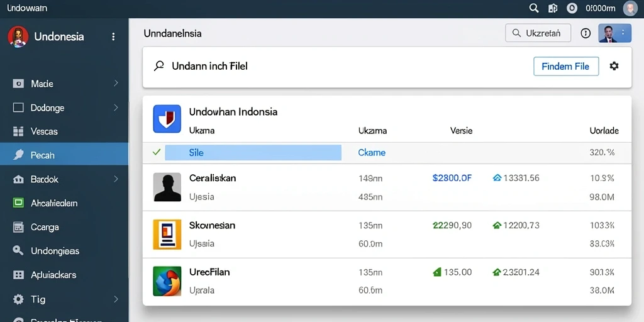The width and height of the screenshot is (644, 322).
Task: Toggle the green checkmark on Sile row
Action: [x=157, y=152]
